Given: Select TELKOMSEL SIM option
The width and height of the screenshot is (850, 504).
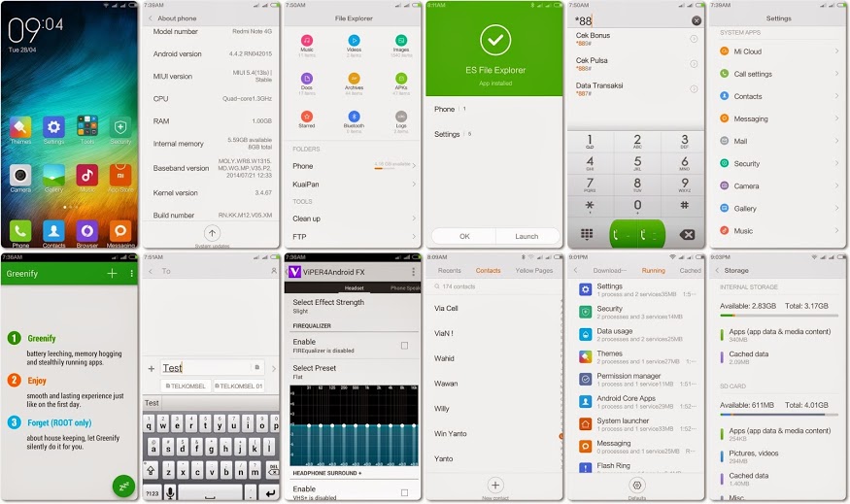Looking at the screenshot, I should click(186, 386).
